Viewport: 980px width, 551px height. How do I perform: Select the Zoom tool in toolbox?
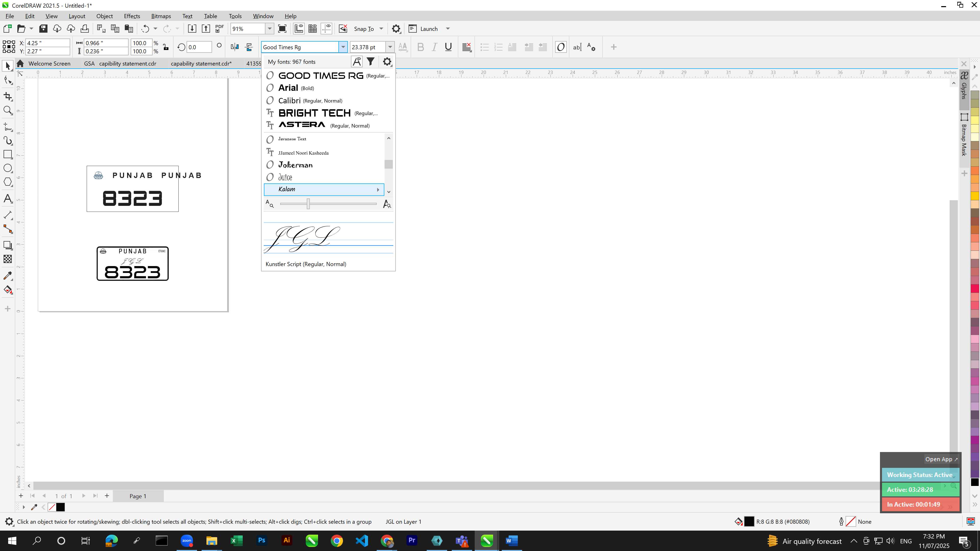coord(8,111)
